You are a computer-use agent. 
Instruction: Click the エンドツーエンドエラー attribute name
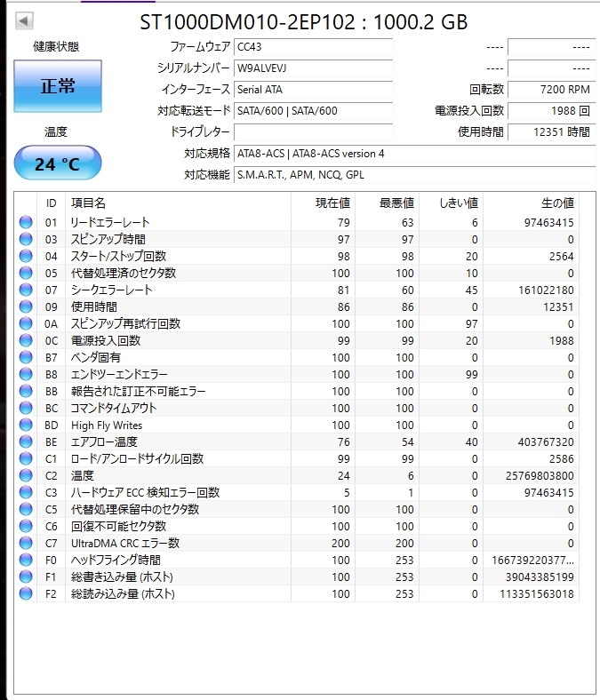point(119,375)
